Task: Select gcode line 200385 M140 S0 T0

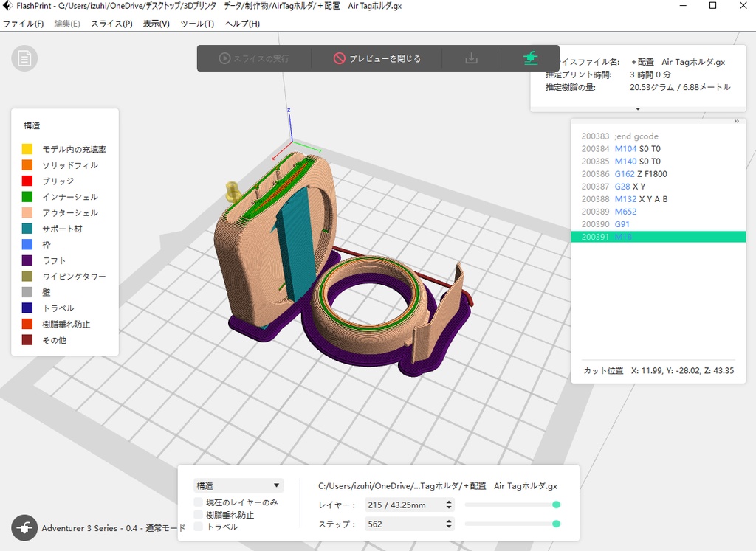Action: [658, 162]
